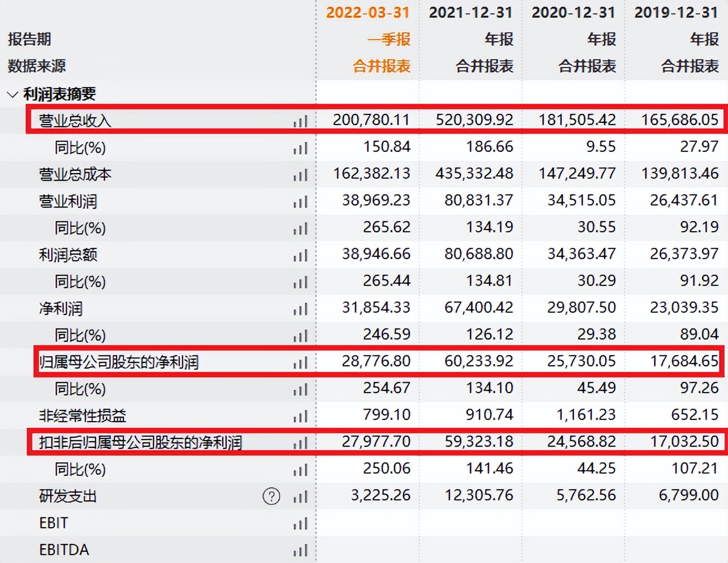Open chart icon for 同比(%) under 利润总额
The width and height of the screenshot is (728, 563).
[300, 281]
